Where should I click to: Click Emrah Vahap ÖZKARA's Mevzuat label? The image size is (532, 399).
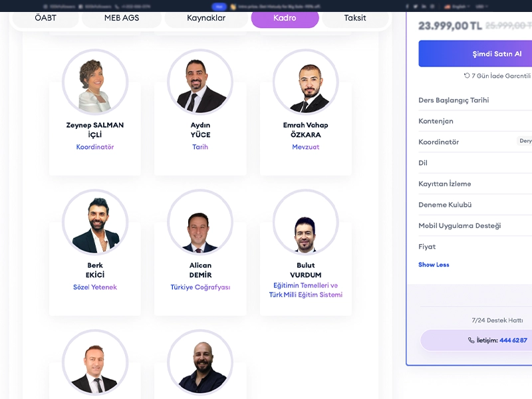pyautogui.click(x=306, y=147)
